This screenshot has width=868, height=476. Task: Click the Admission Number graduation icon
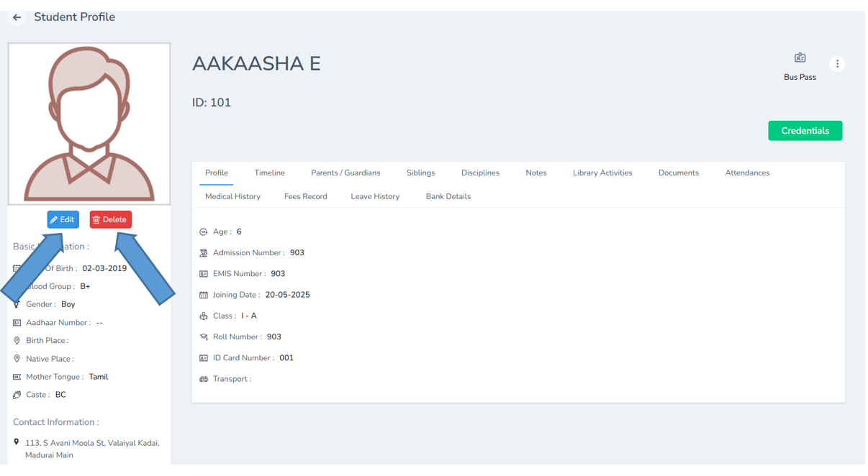203,252
